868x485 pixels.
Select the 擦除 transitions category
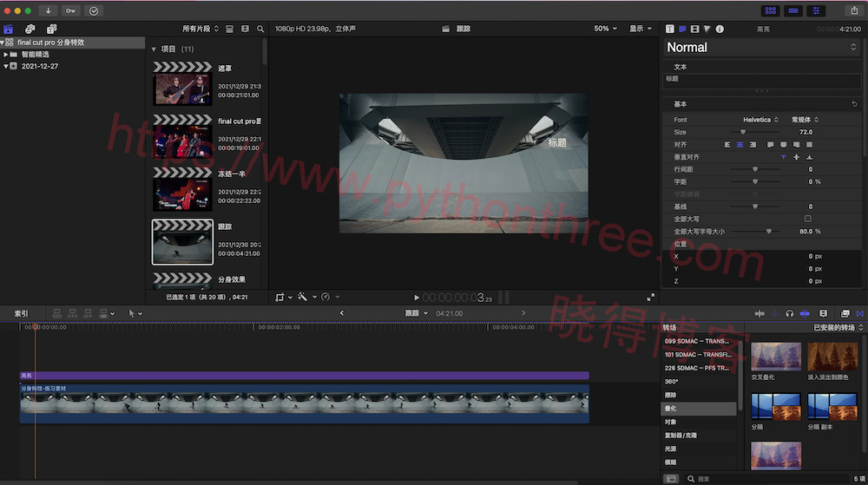pos(671,395)
